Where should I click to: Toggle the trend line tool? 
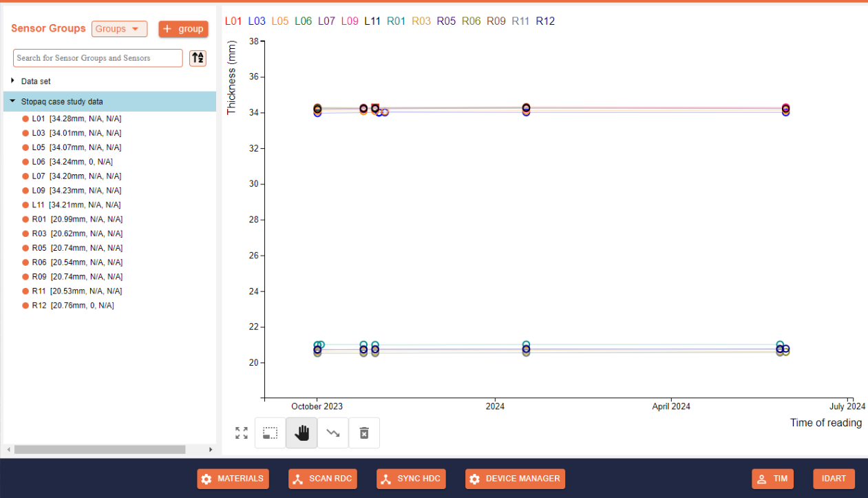click(x=333, y=433)
